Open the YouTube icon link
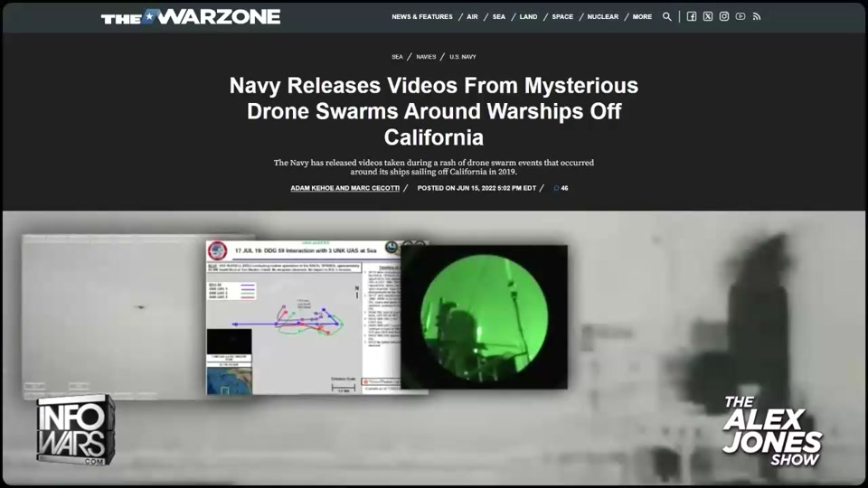 click(x=741, y=16)
